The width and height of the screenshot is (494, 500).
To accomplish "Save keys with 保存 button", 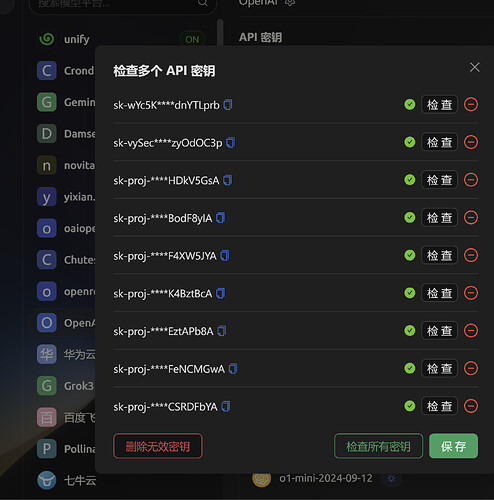I will [x=453, y=446].
